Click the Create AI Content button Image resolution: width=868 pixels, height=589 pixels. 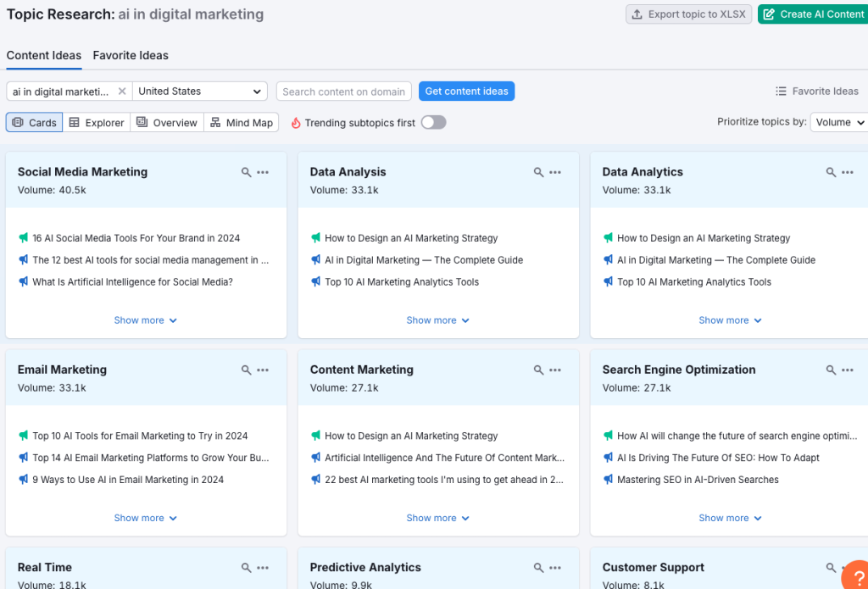(x=812, y=14)
